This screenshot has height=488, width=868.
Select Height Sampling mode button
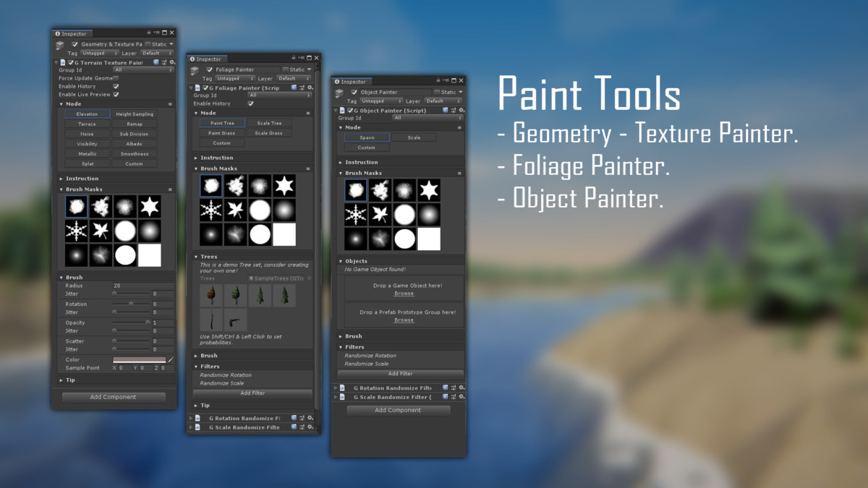pos(135,114)
